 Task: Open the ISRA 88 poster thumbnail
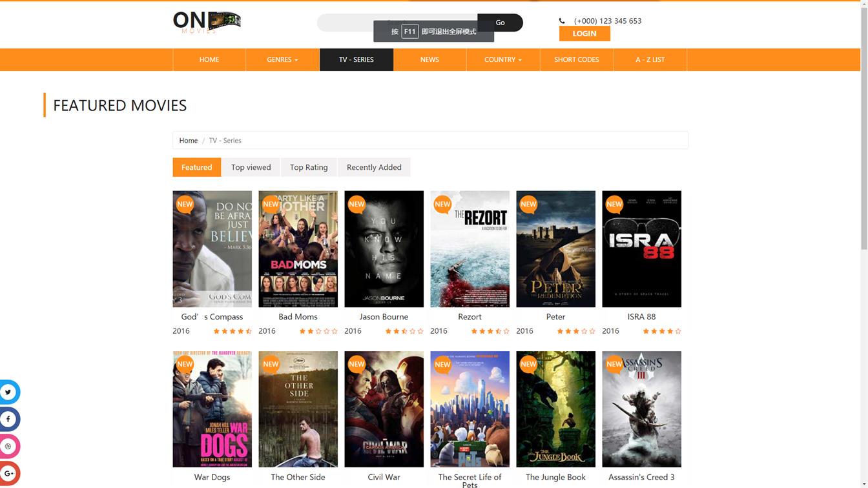[x=641, y=249]
